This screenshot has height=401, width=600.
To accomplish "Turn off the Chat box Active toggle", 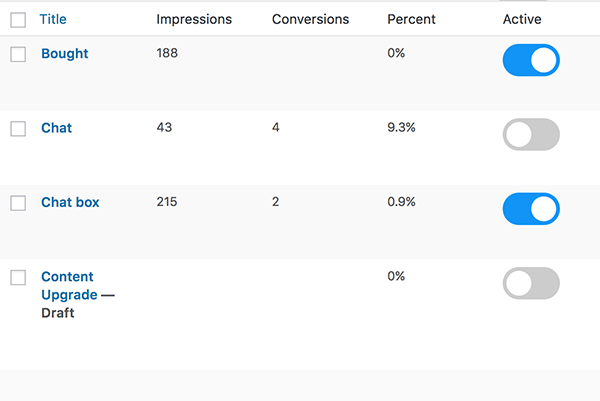I will pos(531,209).
